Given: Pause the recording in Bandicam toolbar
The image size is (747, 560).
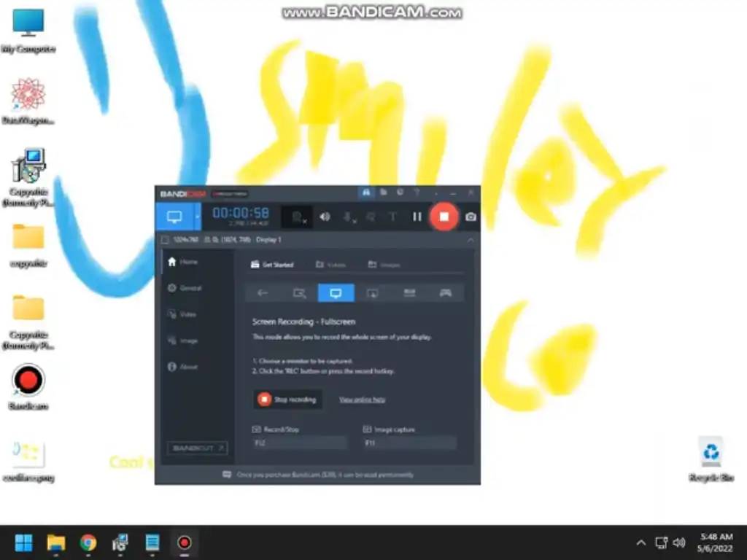Looking at the screenshot, I should (417, 217).
